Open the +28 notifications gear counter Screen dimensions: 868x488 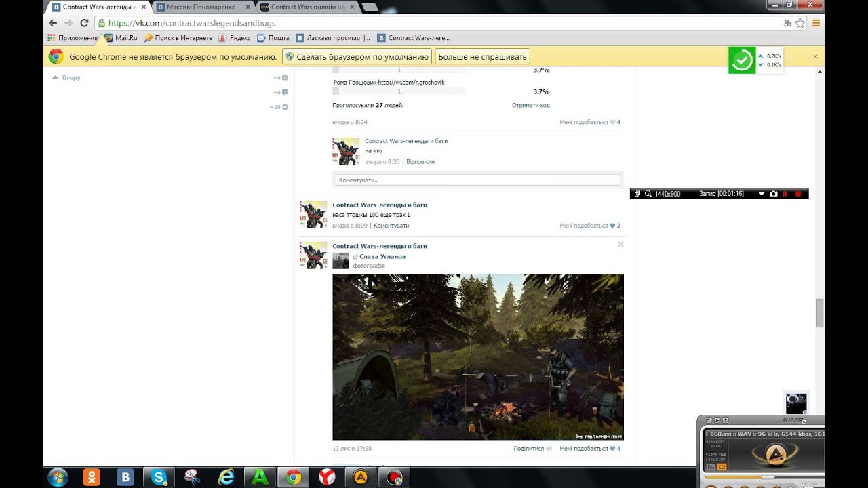click(279, 107)
